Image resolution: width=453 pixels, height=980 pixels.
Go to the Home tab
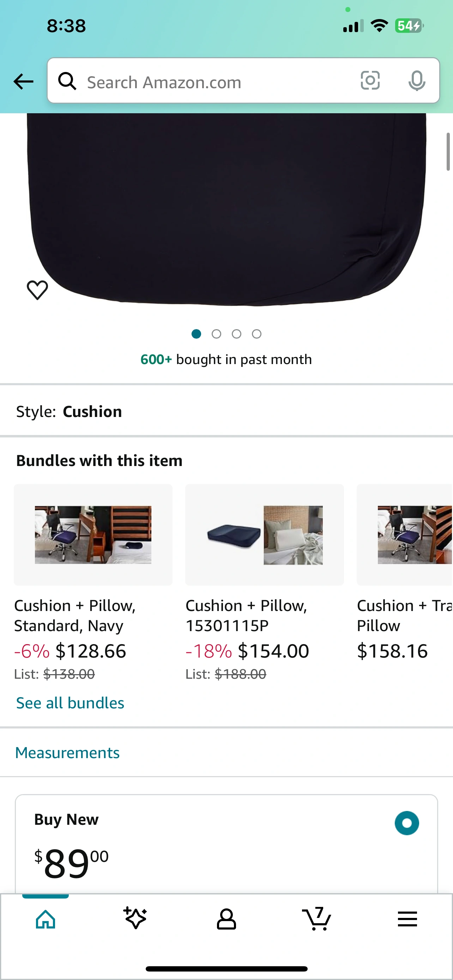pyautogui.click(x=46, y=919)
